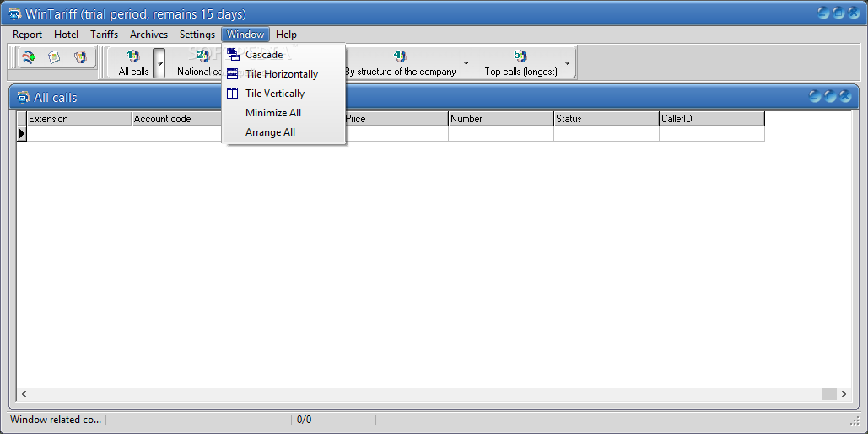
Task: Click the horizontal scrollbar left arrow
Action: (24, 394)
